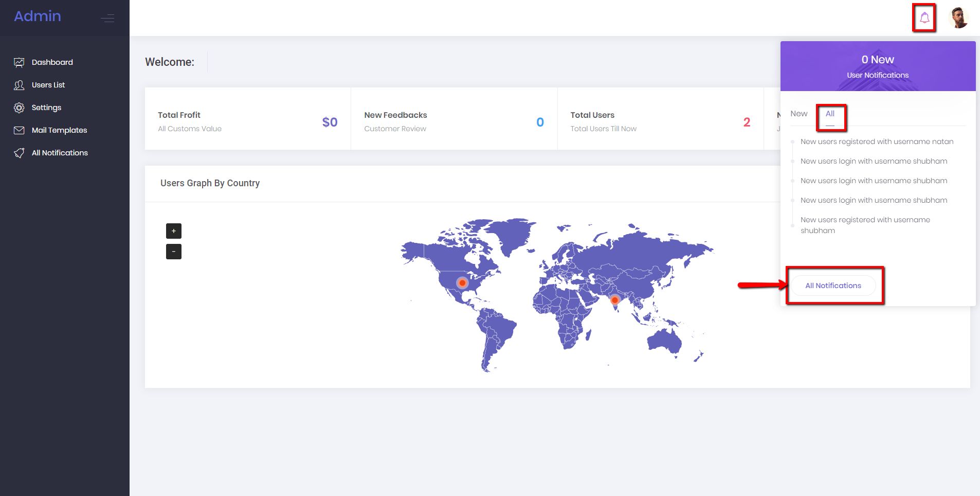Go to Users List page

tap(48, 85)
